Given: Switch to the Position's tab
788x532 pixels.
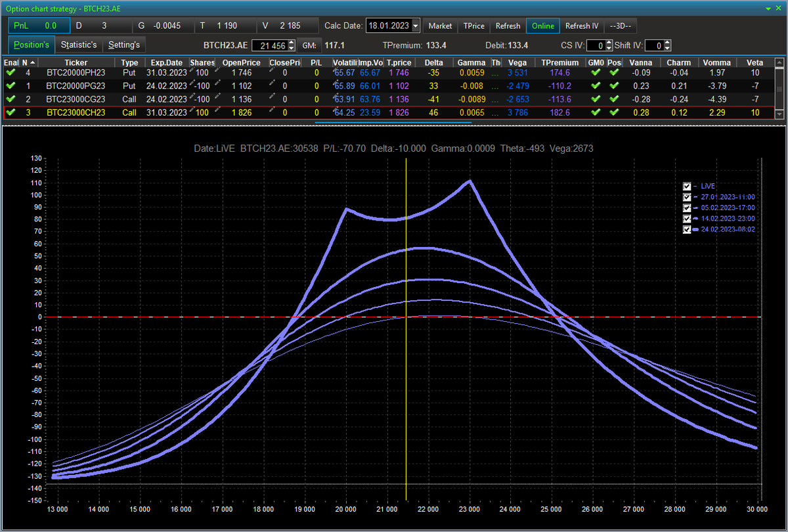Looking at the screenshot, I should pos(32,45).
